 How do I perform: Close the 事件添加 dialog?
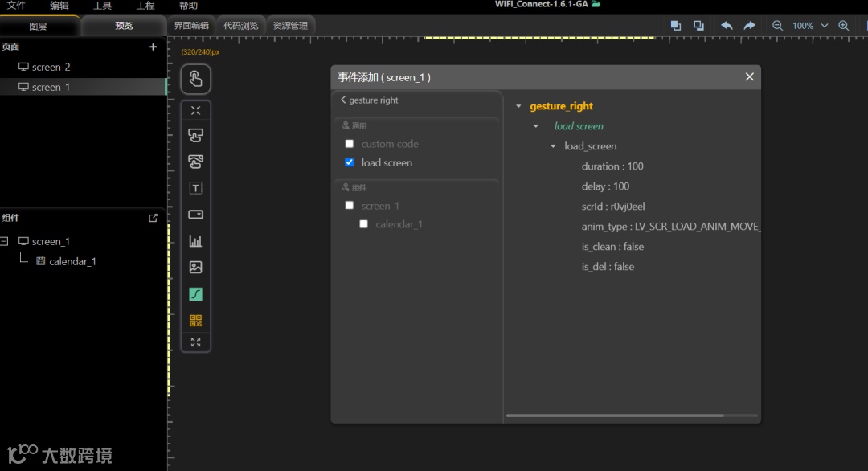[750, 77]
